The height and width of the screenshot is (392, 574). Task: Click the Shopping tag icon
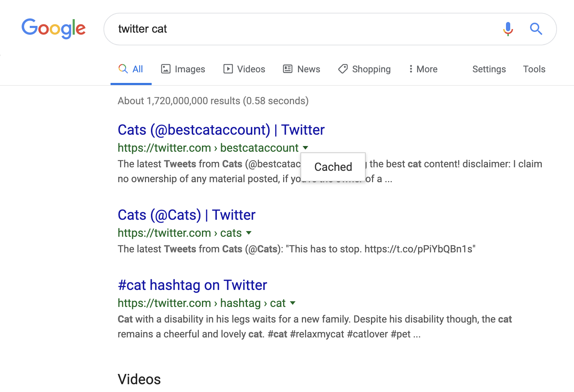pyautogui.click(x=343, y=69)
